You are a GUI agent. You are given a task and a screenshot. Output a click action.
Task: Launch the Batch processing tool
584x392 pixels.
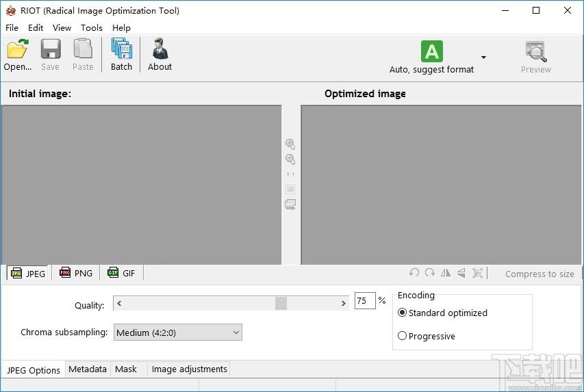[121, 49]
